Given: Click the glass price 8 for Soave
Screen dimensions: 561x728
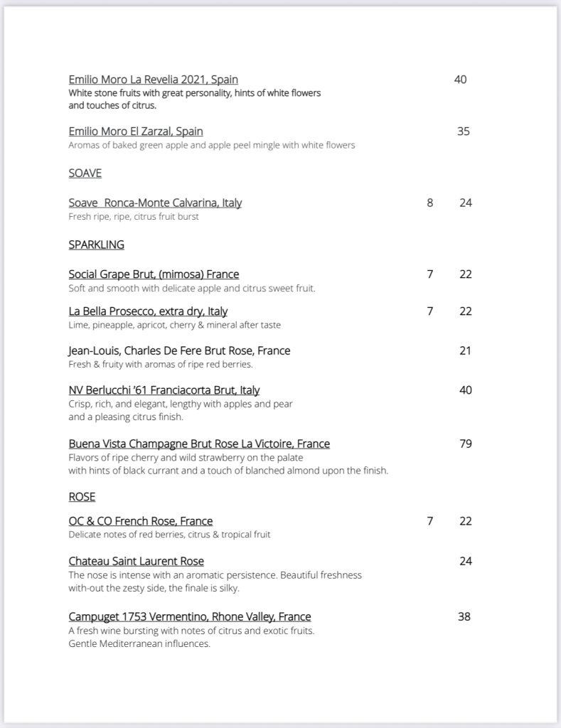Looking at the screenshot, I should click(x=430, y=203).
